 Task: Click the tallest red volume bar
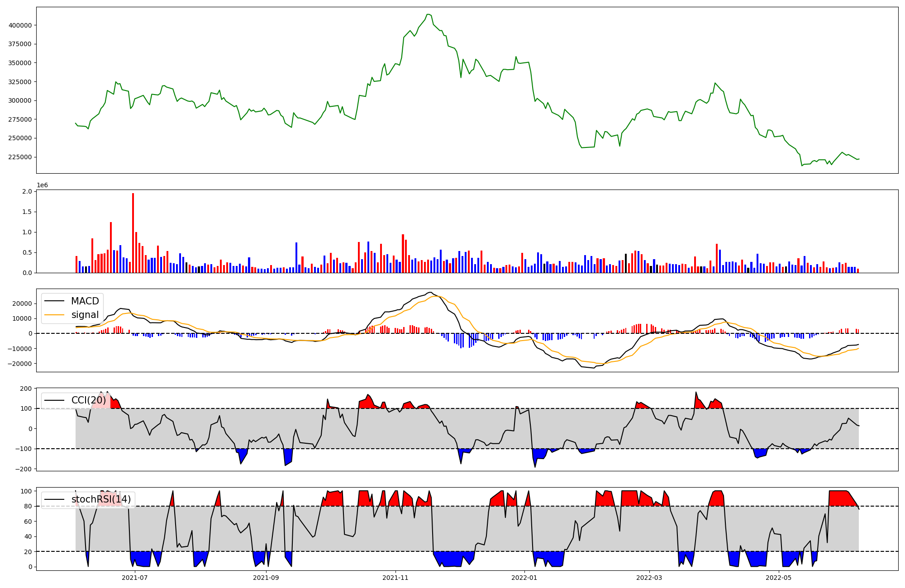click(x=133, y=233)
